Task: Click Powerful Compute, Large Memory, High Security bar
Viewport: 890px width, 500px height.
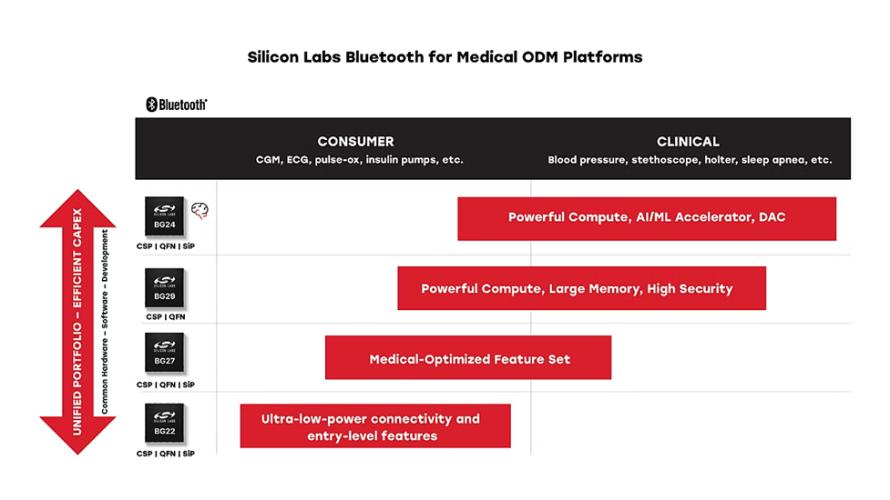Action: click(582, 288)
